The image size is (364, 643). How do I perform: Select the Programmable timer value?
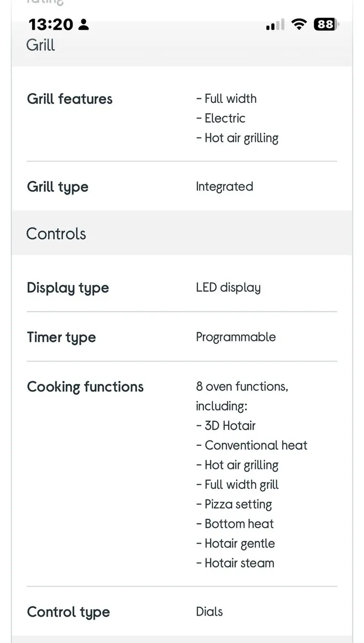236,337
